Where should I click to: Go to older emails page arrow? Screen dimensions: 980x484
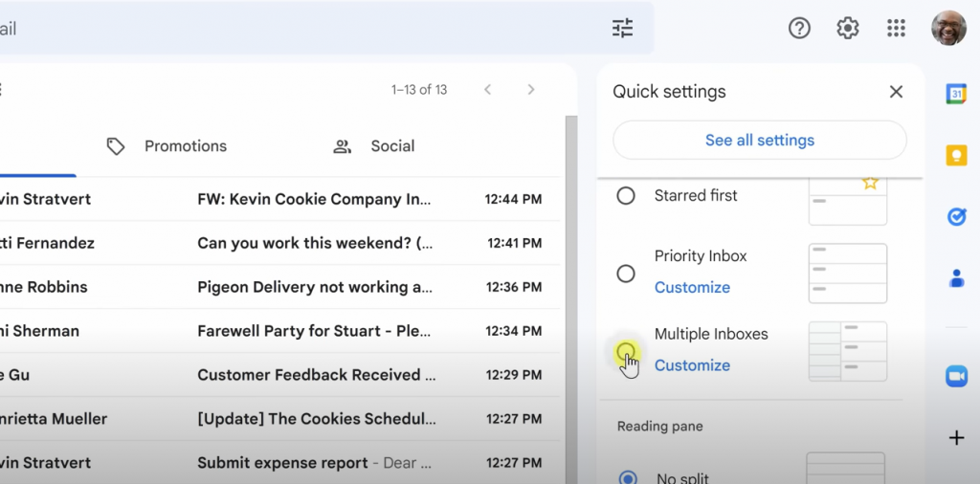coord(531,90)
